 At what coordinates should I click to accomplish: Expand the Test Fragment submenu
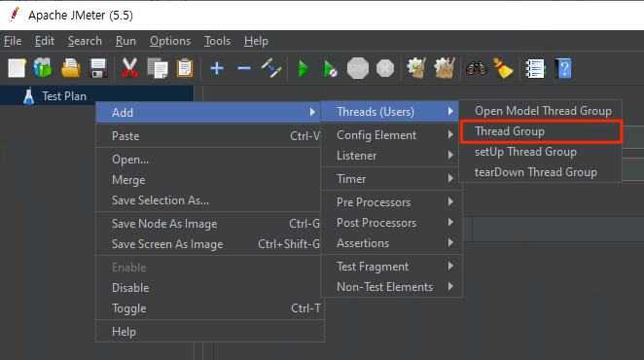(x=390, y=267)
